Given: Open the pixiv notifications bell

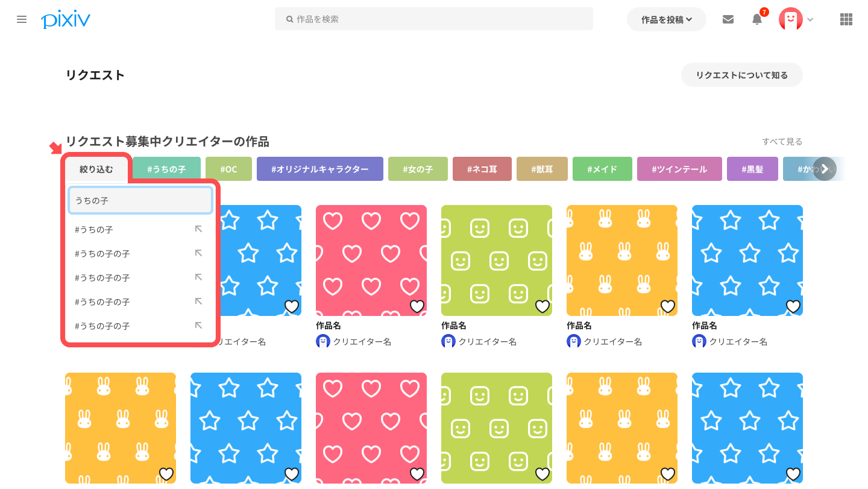Looking at the screenshot, I should click(x=756, y=19).
